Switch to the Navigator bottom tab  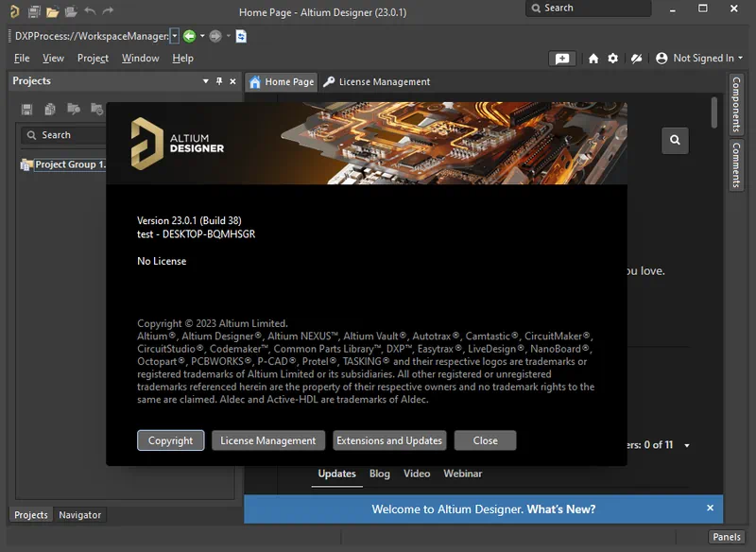[80, 515]
